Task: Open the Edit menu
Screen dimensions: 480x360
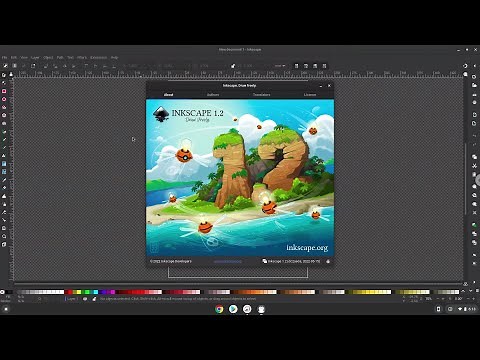Action: (14, 58)
